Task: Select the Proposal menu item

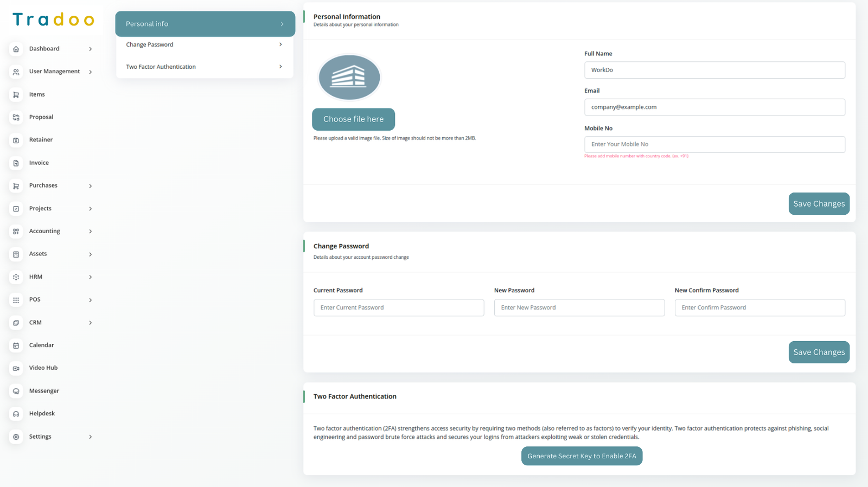Action: click(x=41, y=117)
